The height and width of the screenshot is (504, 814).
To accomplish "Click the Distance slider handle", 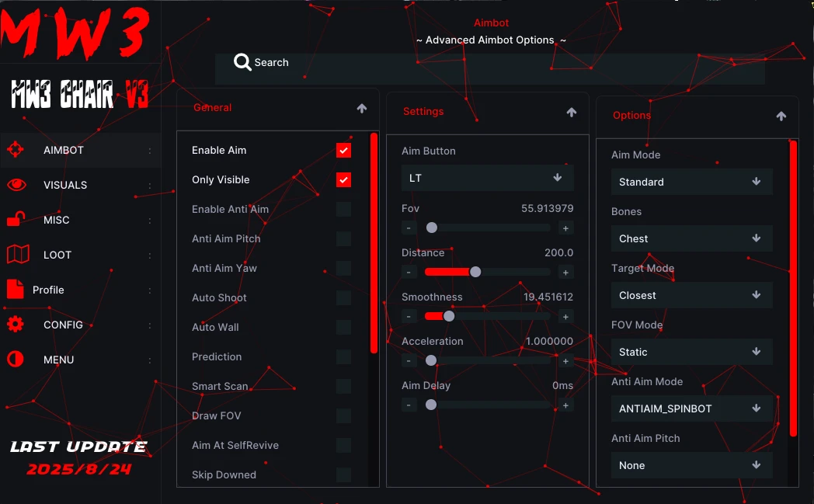I will point(475,272).
